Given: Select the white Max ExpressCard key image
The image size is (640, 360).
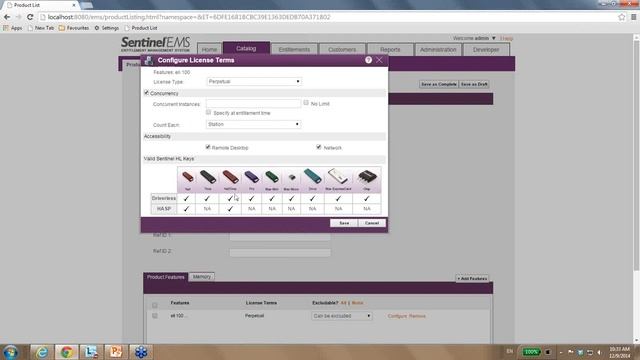Looking at the screenshot, I should coord(338,176).
